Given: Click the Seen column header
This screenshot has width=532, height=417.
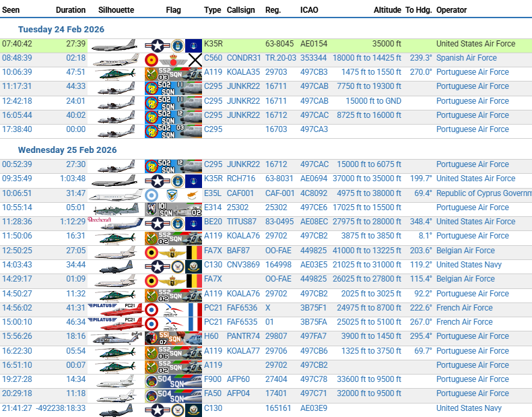Looking at the screenshot, I should (11, 10).
